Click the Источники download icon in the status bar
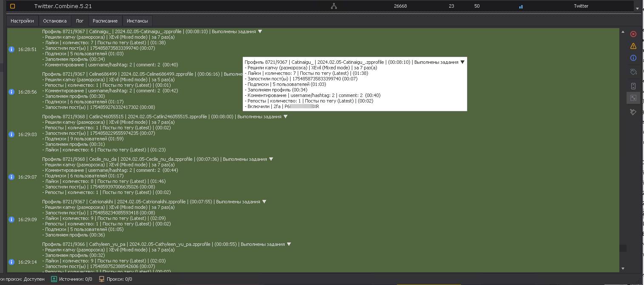644x285 pixels. coord(54,279)
